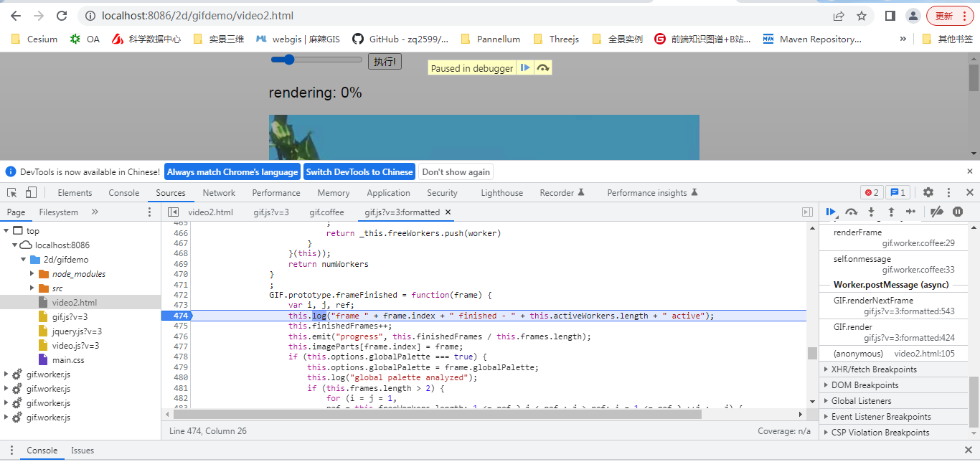Open the Network tab
980x462 pixels.
click(x=219, y=192)
